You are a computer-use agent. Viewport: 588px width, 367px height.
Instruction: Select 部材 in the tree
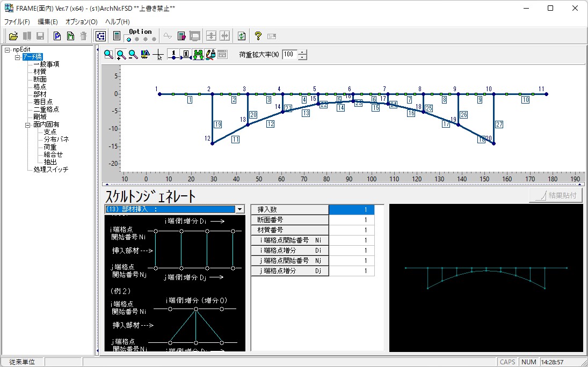point(40,94)
